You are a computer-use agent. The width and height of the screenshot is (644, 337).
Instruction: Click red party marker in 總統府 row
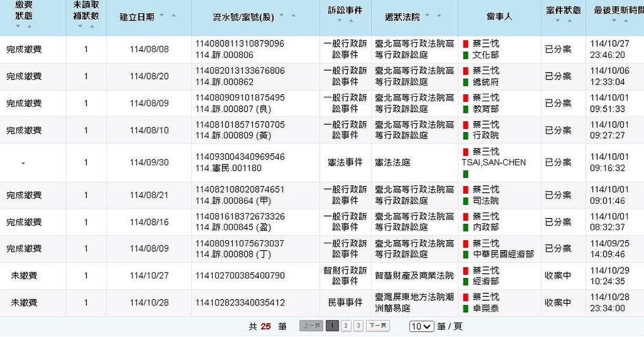(x=465, y=71)
